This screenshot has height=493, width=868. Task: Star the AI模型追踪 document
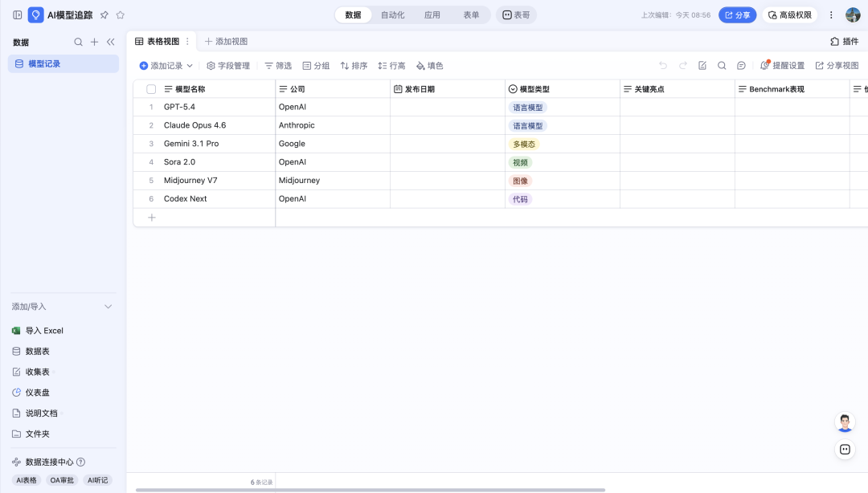(x=120, y=15)
